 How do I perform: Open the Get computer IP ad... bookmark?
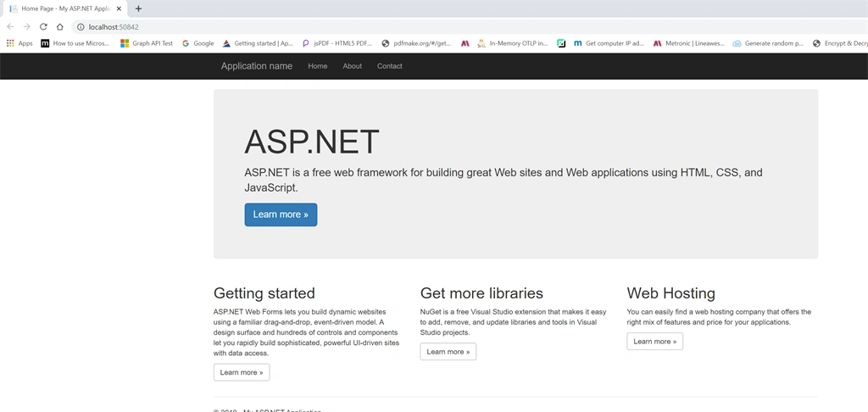[x=609, y=43]
